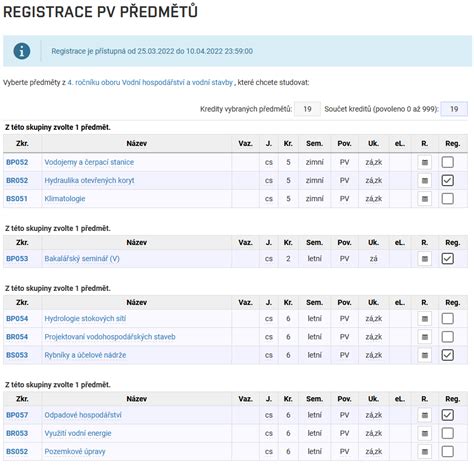The image size is (474, 465).
Task: Open the R. detail icon for Pozemkové úpravy
Action: coord(424,451)
